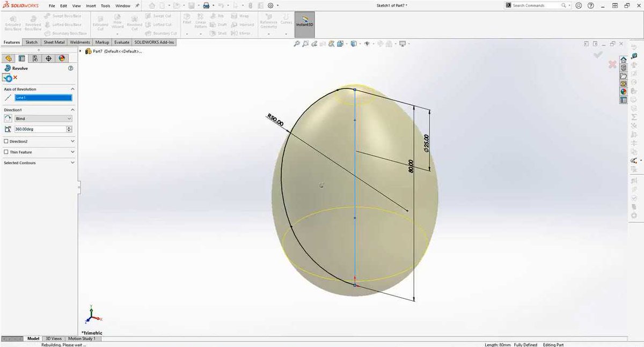Open the Design Library task pane tab

tap(623, 68)
